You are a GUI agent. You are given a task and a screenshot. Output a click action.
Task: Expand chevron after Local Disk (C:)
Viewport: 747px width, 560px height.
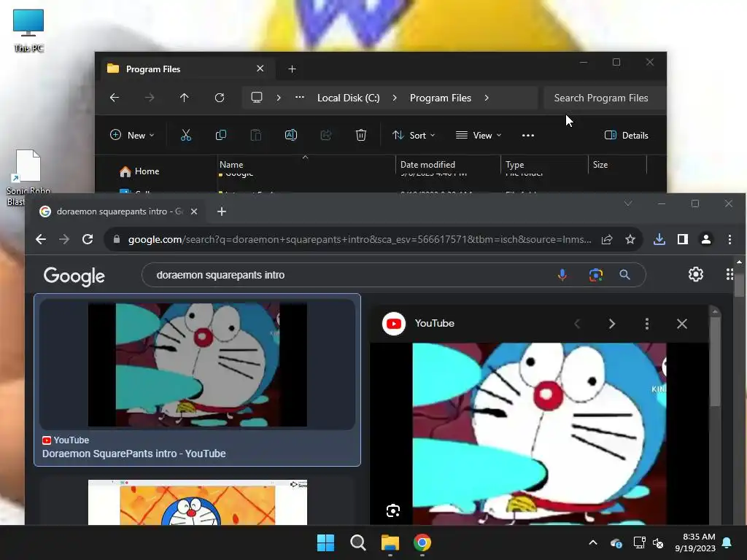(395, 98)
